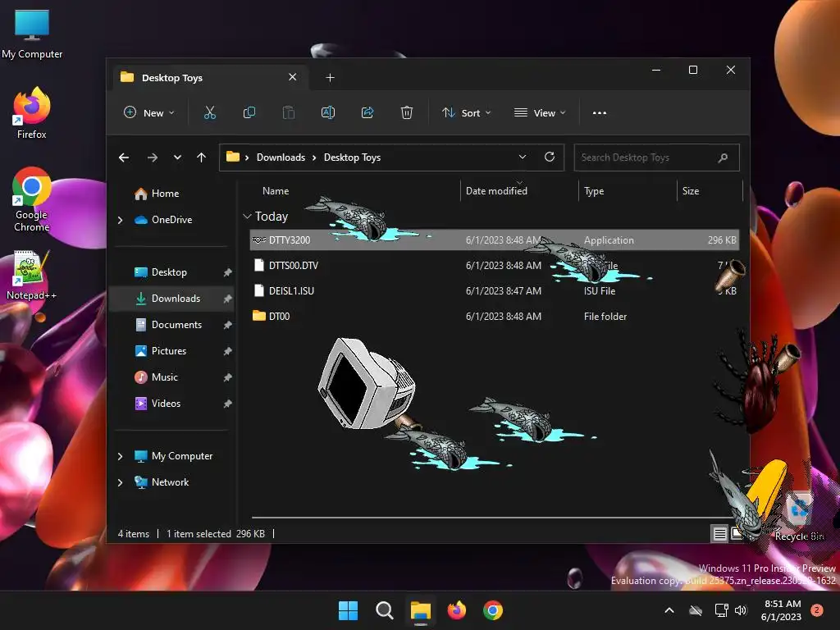Add a new tab with plus button

click(330, 78)
